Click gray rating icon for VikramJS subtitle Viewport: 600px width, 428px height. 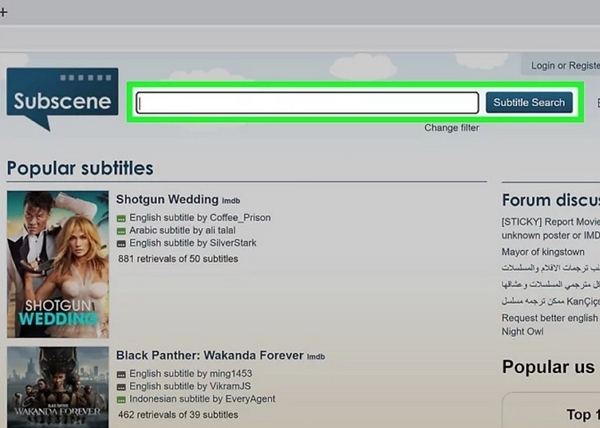(121, 387)
